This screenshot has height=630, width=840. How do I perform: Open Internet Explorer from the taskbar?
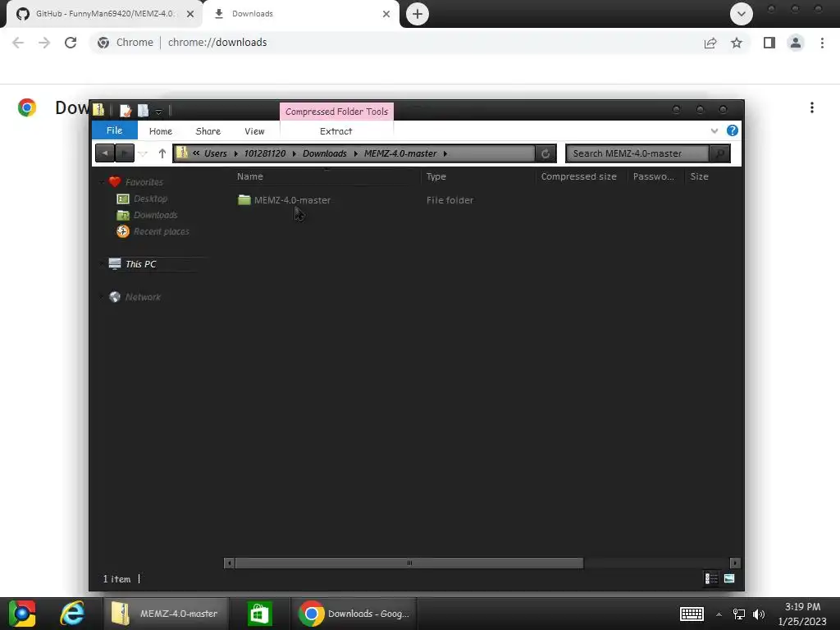tap(72, 614)
